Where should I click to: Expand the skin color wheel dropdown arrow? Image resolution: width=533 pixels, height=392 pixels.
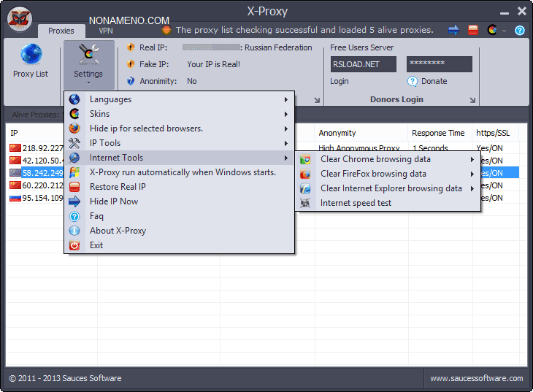(505, 30)
